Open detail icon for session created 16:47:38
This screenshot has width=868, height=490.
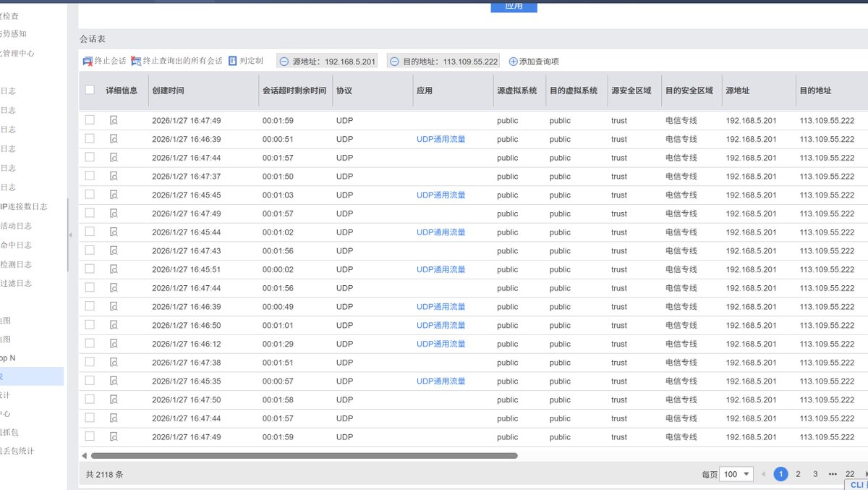(114, 362)
